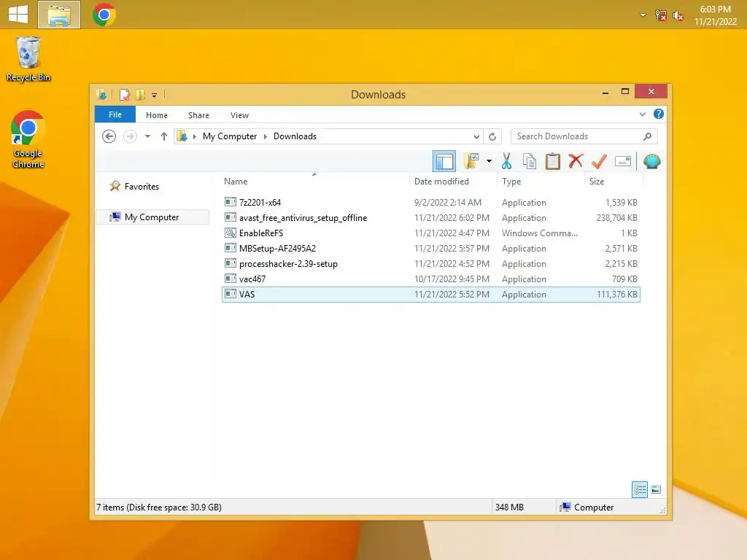Open the recent locations dropdown arrow
The image size is (747, 560).
tap(147, 136)
